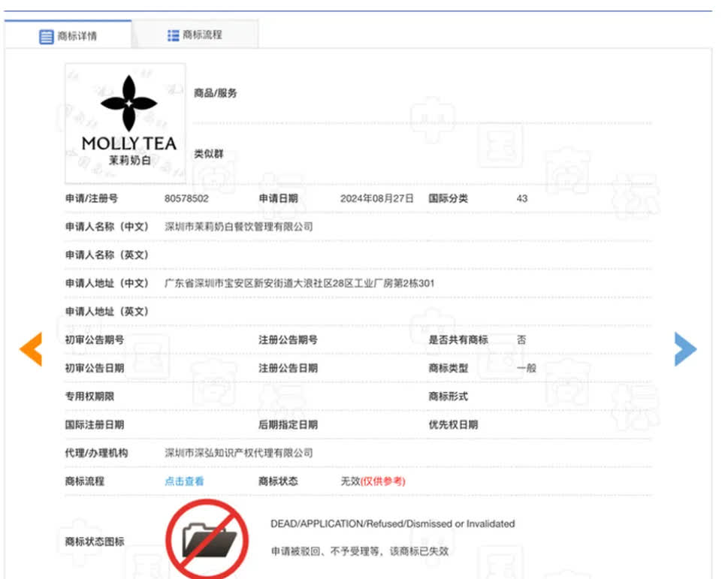This screenshot has width=728, height=579.
Task: Switch to the 商标详情 tab
Action: 68,35
